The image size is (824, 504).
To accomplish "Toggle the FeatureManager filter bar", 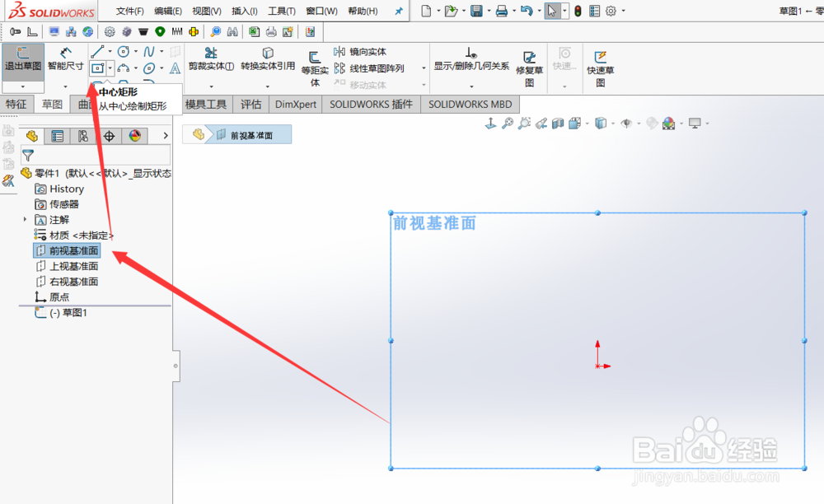I will tap(27, 155).
